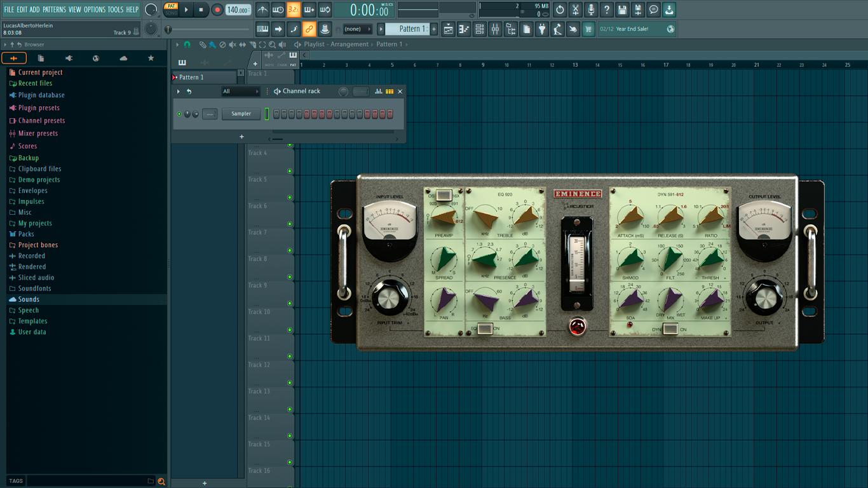Viewport: 868px width, 488px height.
Task: Open the mixer view icon
Action: (x=495, y=29)
